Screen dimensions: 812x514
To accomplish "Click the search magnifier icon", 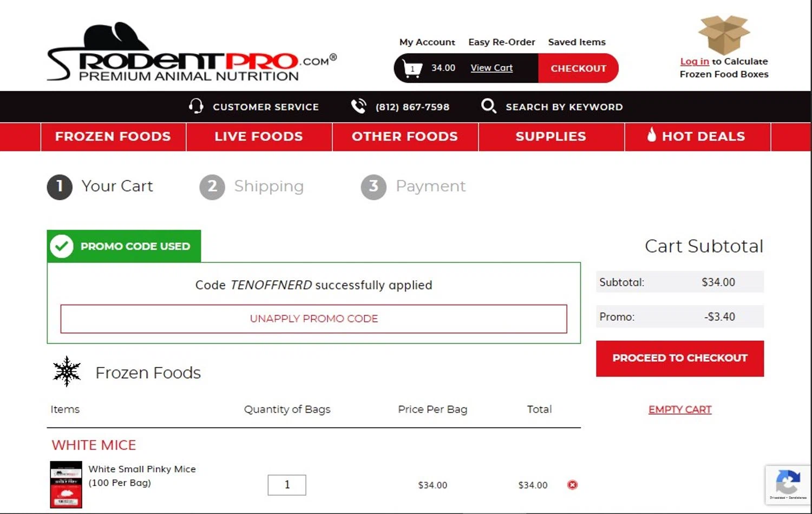I will [488, 106].
